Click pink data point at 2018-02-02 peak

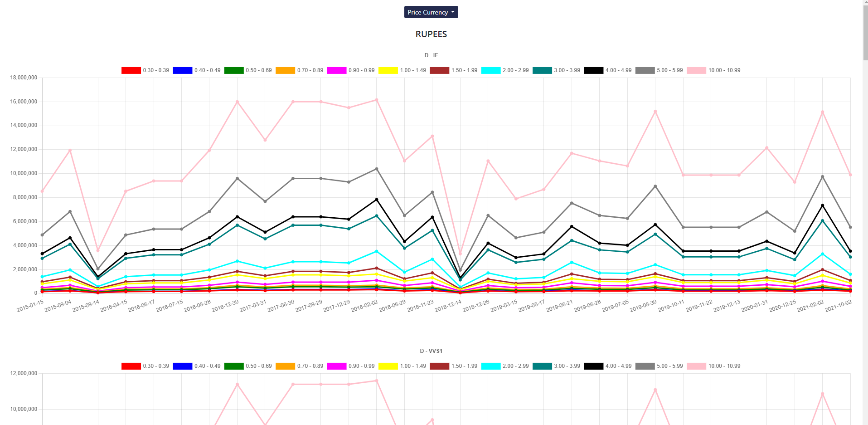377,100
